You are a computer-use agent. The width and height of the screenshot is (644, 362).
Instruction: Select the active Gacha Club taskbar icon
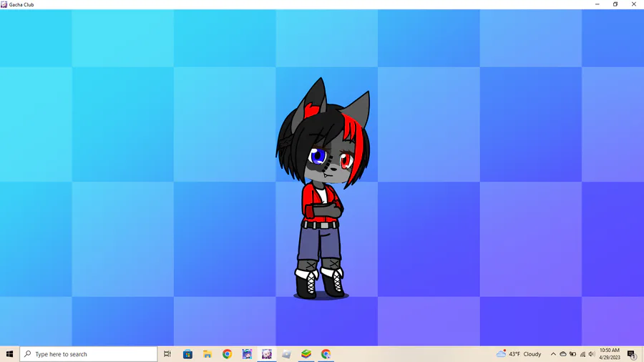click(x=267, y=354)
